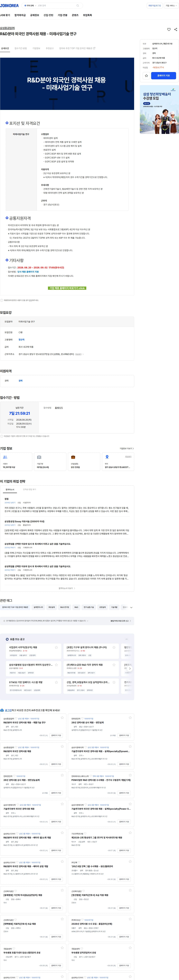Open 불법/허위/과장/오류 신고 link
The width and height of the screenshot is (179, 980).
pyautogui.click(x=121, y=621)
